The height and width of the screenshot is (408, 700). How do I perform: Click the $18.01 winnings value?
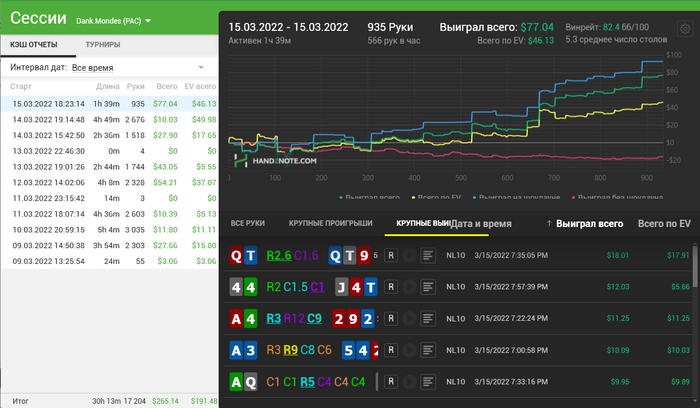(x=617, y=255)
